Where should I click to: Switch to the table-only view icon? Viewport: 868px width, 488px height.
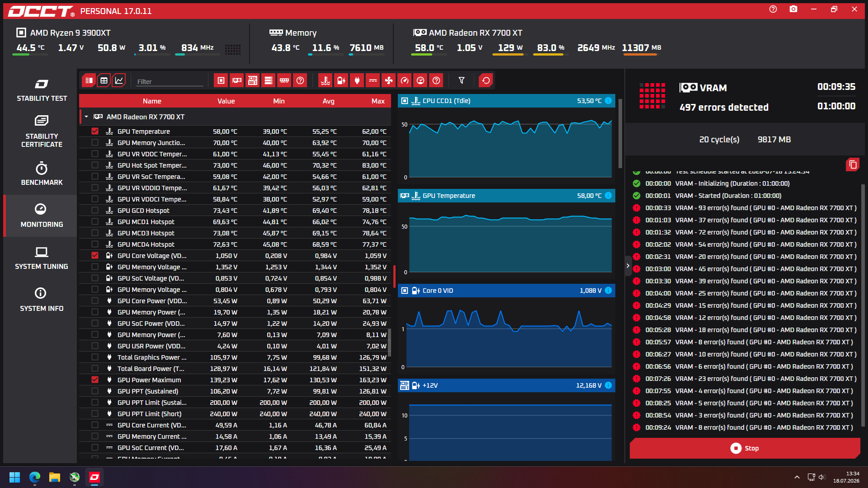pyautogui.click(x=104, y=80)
